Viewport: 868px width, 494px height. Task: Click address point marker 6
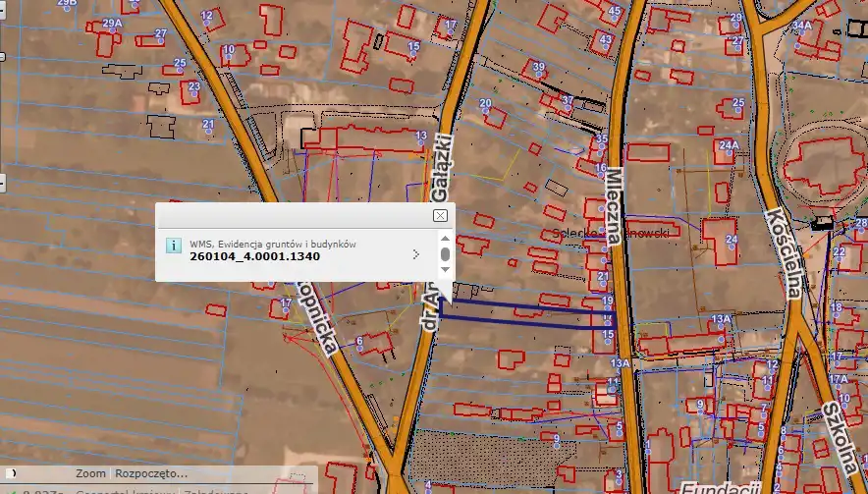(360, 349)
